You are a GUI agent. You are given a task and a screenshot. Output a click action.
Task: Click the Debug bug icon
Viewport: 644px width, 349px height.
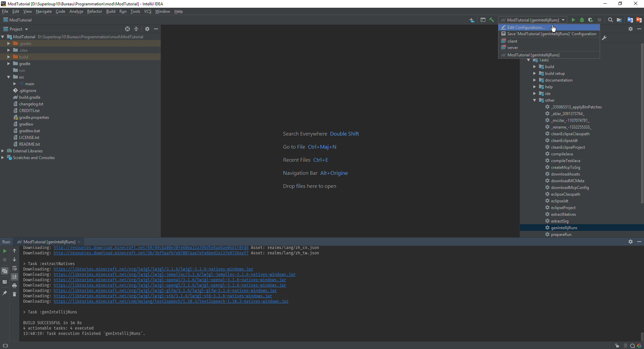pos(582,20)
